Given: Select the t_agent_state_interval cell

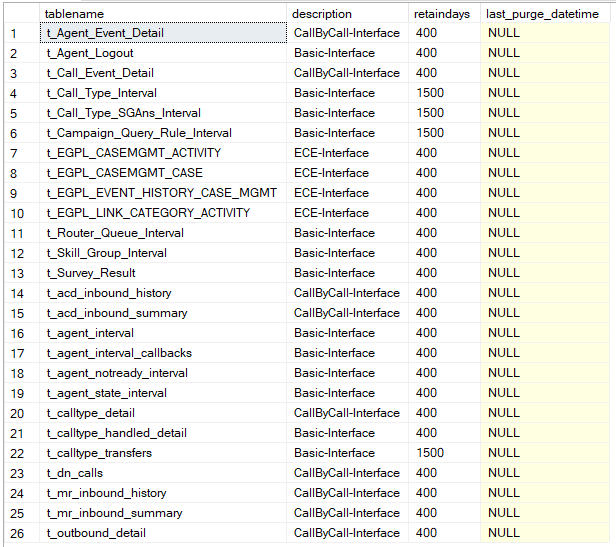Looking at the screenshot, I should pyautogui.click(x=163, y=393).
